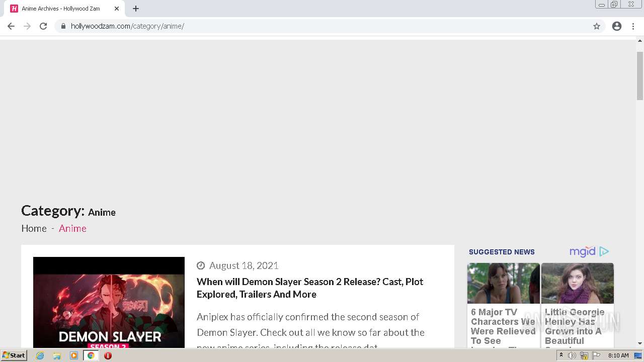
Task: Launch Internet Explorer from the taskbar
Action: (40, 355)
